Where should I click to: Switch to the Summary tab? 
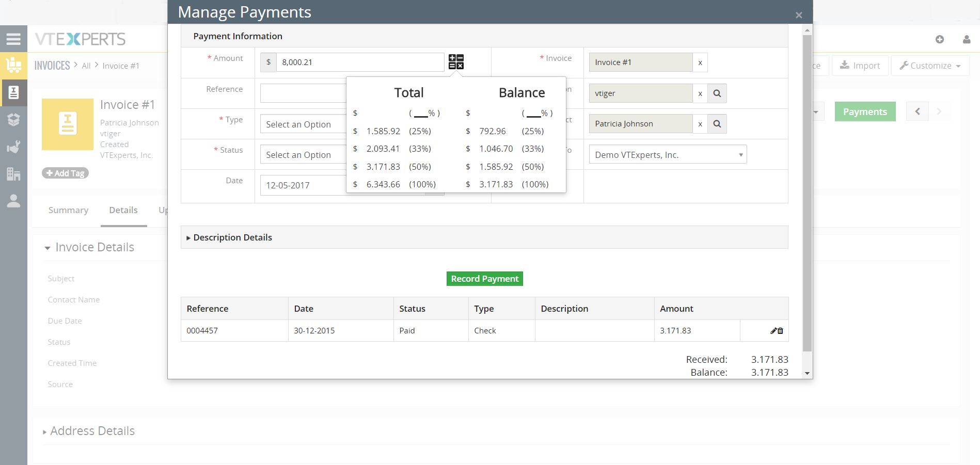pyautogui.click(x=68, y=210)
